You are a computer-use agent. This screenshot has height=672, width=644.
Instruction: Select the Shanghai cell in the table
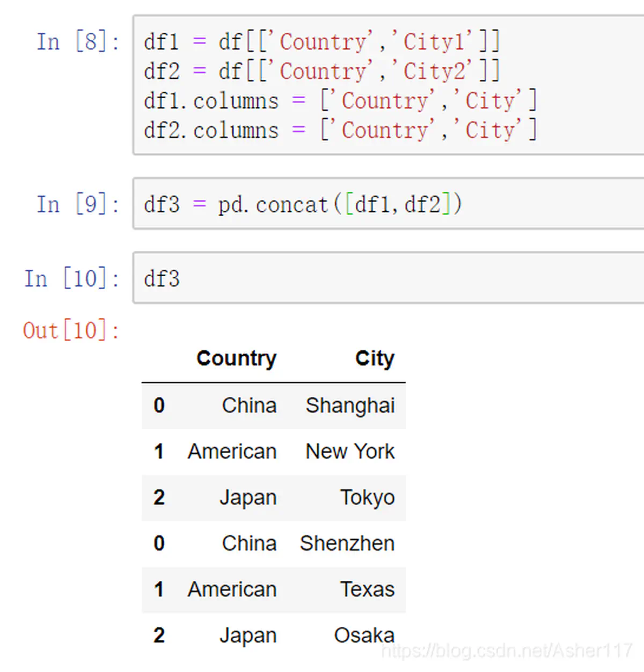(x=350, y=405)
